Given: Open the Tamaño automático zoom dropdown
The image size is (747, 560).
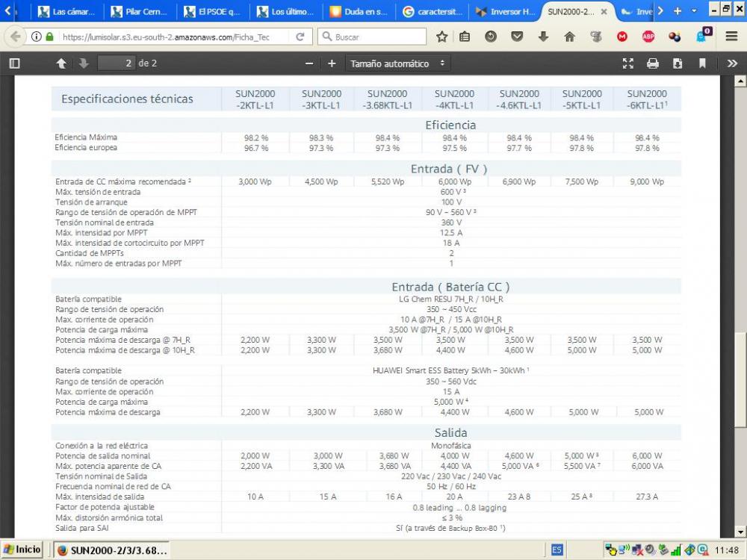Looking at the screenshot, I should (x=397, y=63).
